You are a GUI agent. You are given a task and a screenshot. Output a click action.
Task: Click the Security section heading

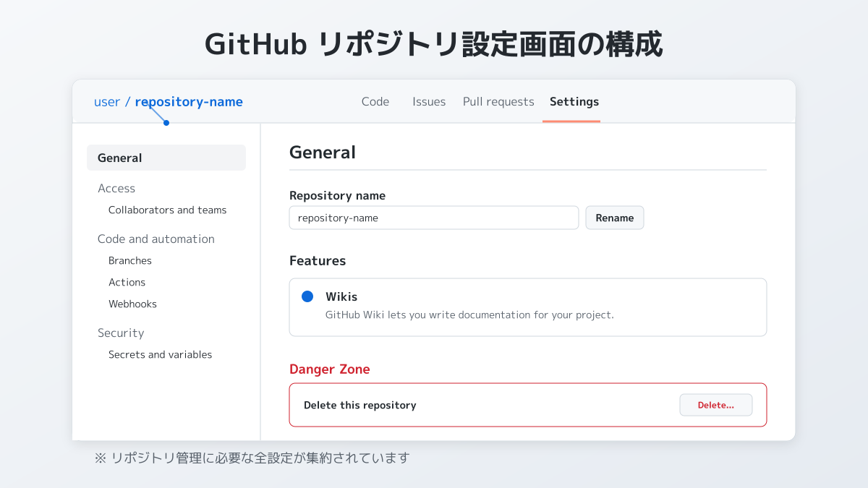tap(121, 333)
